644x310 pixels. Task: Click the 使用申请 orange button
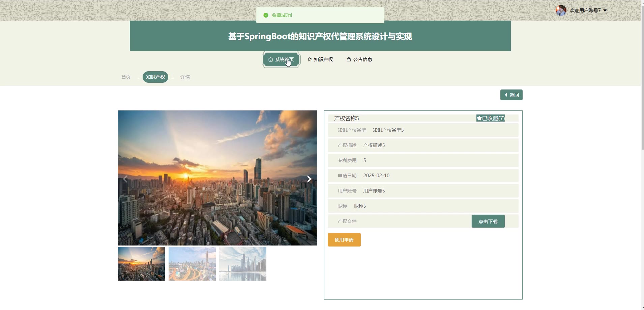point(344,240)
